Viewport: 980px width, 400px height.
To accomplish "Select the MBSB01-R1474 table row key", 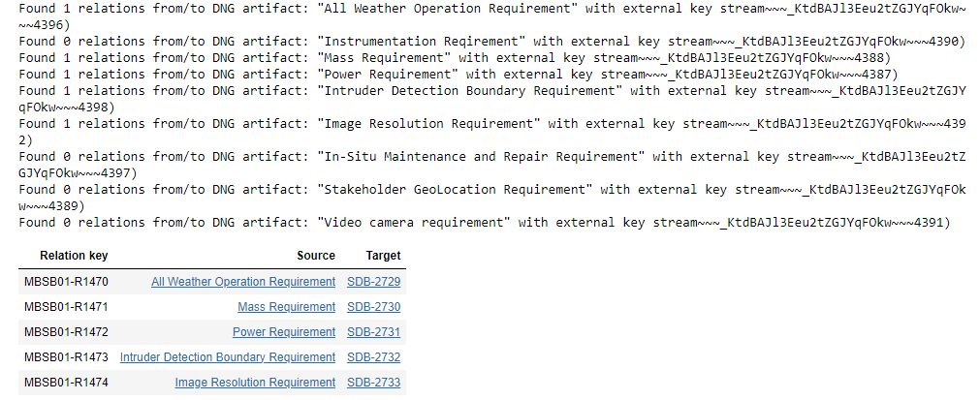I will point(66,383).
